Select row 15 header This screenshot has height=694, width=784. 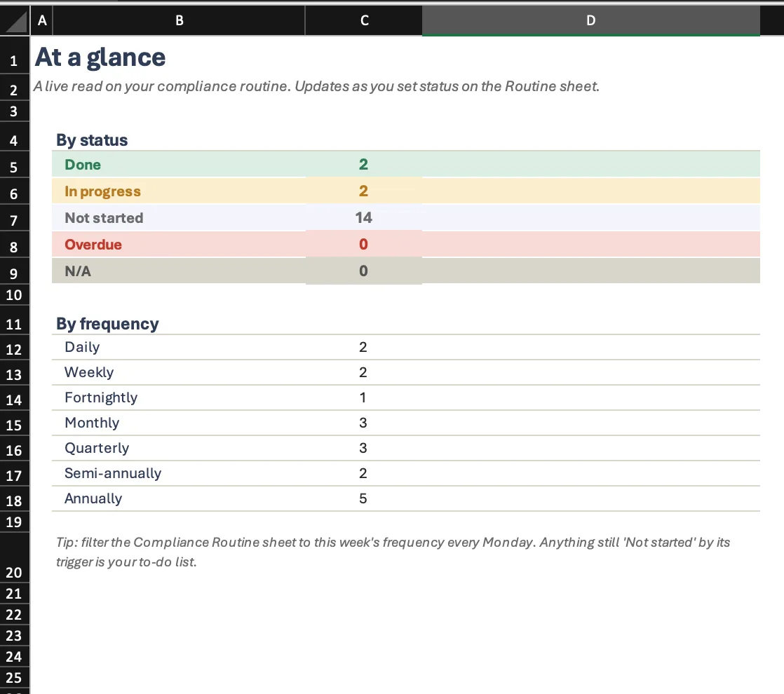tap(15, 423)
